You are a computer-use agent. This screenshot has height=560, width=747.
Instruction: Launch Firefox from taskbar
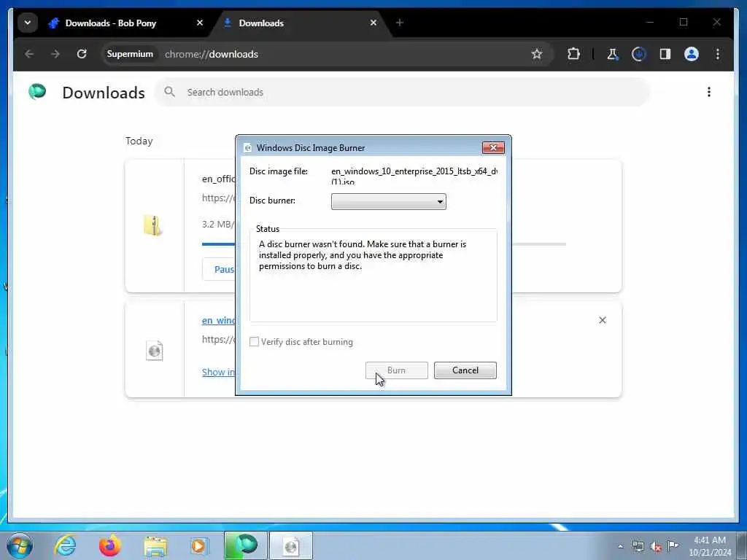click(110, 545)
